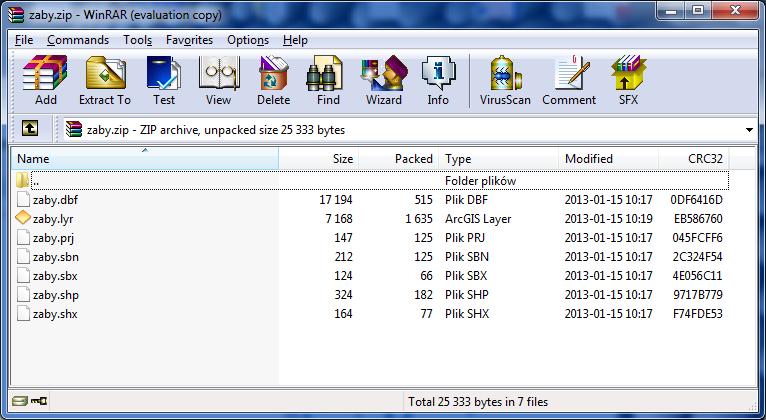Start VirusScan on the archive

(505, 81)
